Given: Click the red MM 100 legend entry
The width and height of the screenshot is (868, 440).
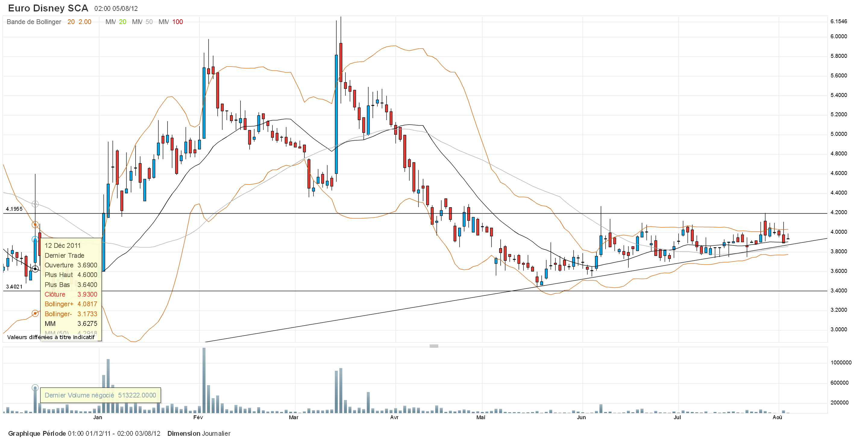Looking at the screenshot, I should (171, 22).
